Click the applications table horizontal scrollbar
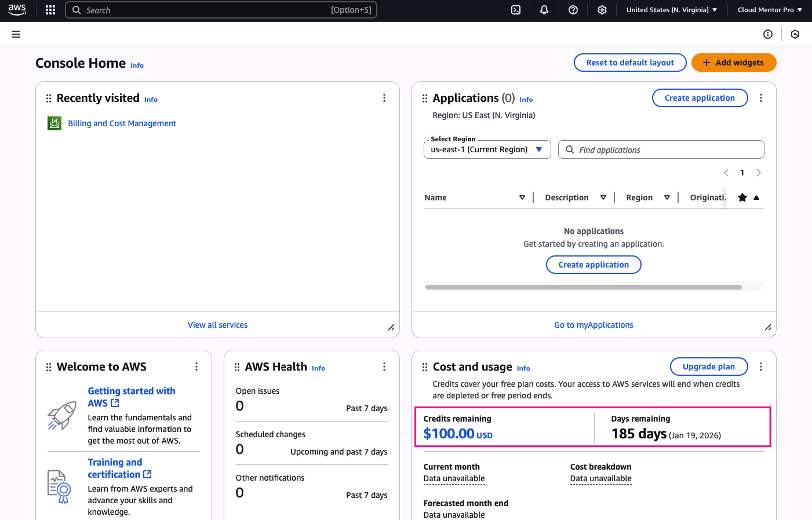 (584, 287)
